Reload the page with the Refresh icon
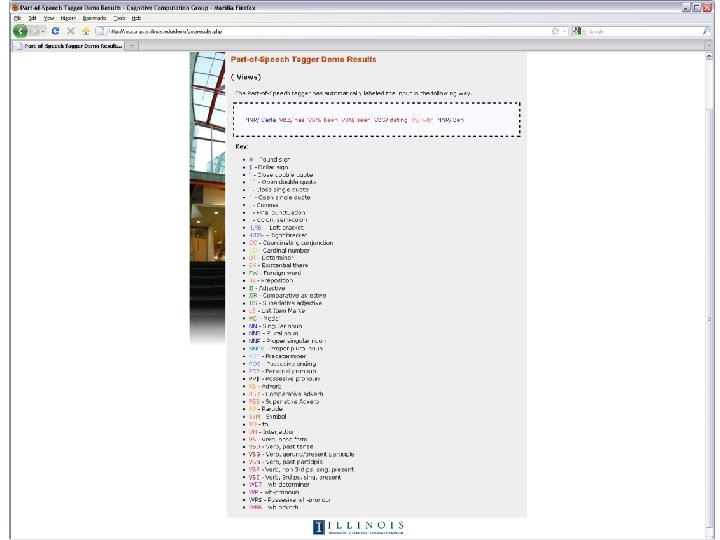Screen dimensions: 720x540 (x=56, y=31)
